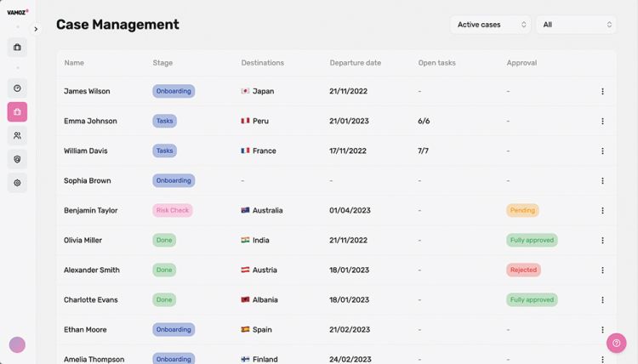Open the All filter dropdown

(x=576, y=25)
